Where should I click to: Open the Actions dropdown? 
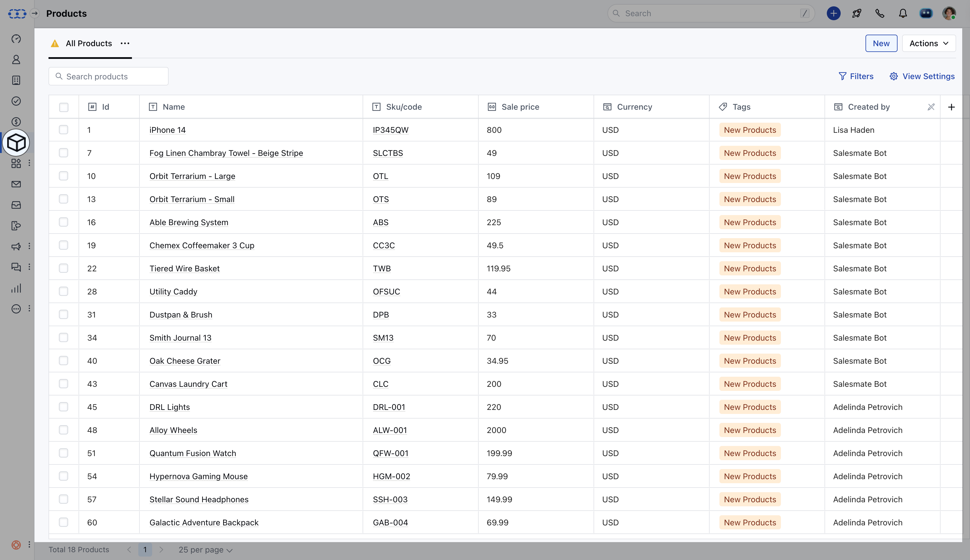click(x=928, y=44)
